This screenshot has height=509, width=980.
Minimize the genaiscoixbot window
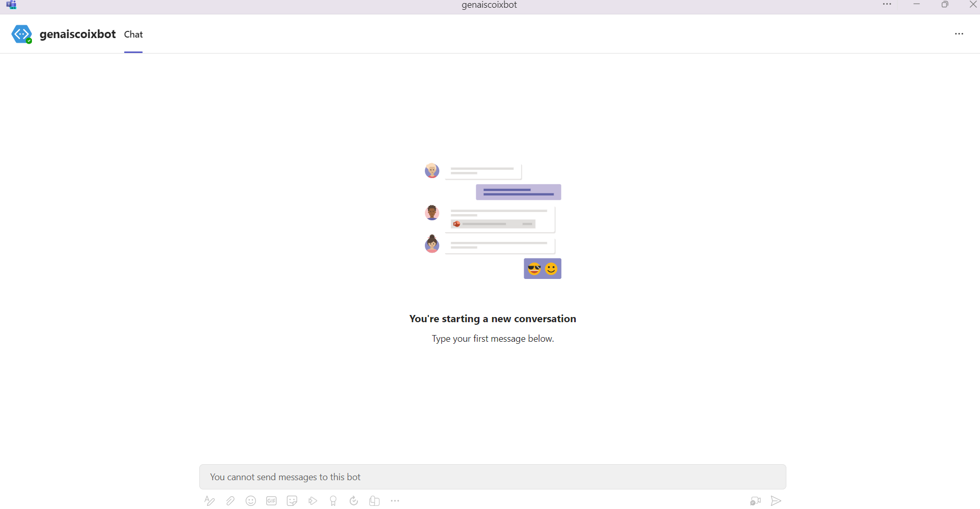click(x=917, y=4)
